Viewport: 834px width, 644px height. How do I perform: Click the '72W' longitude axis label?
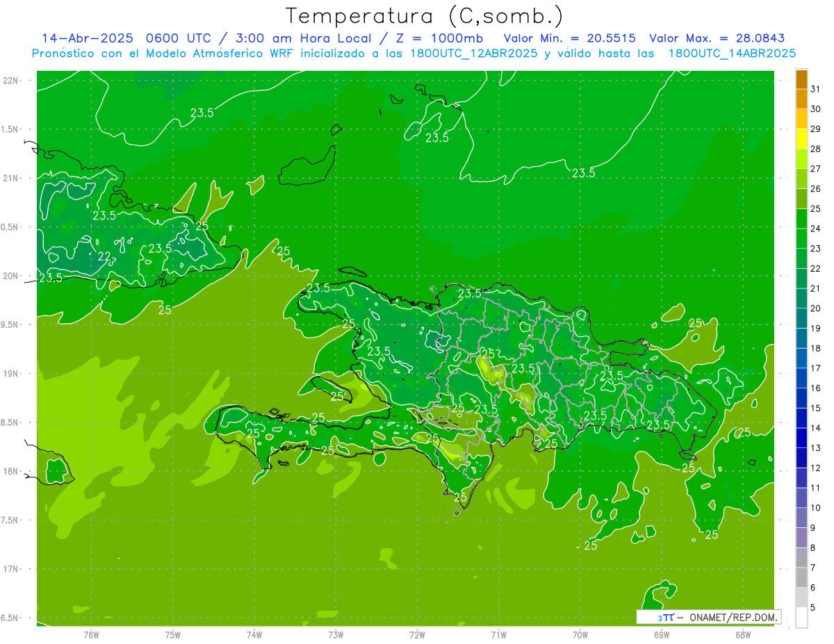coord(417,635)
